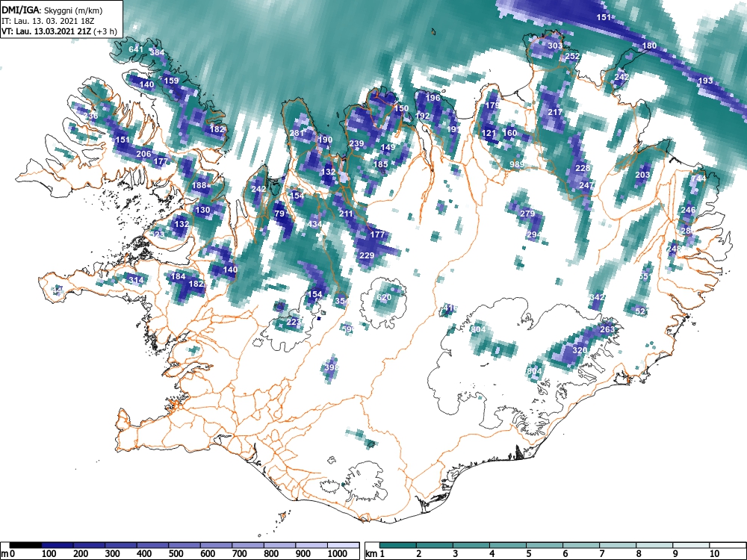Click the visibility value 281 on the map

tap(297, 133)
